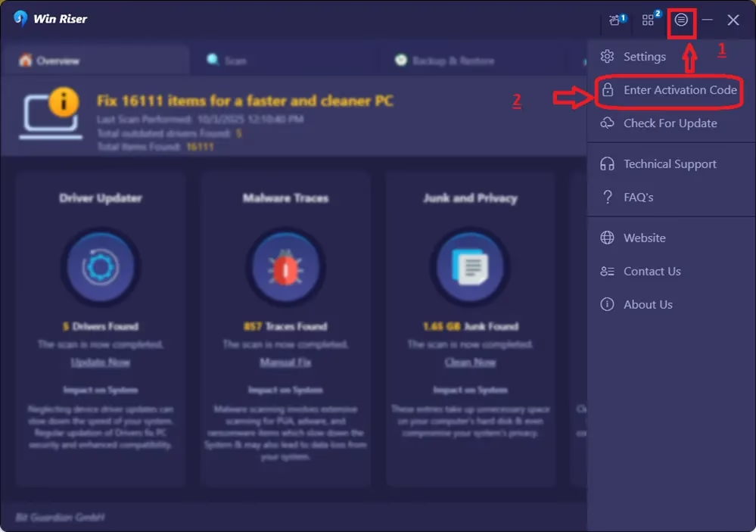Open the FAQ's menu entry
Viewport: 756px width, 532px height.
pos(638,198)
